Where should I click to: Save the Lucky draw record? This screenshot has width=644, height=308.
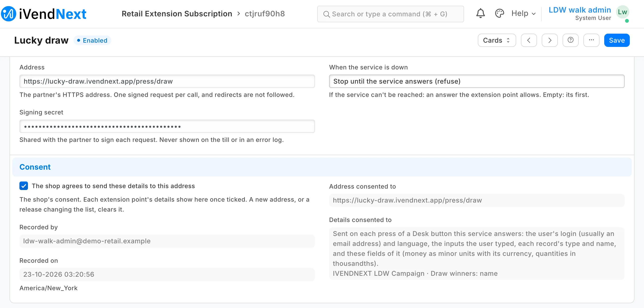[617, 40]
